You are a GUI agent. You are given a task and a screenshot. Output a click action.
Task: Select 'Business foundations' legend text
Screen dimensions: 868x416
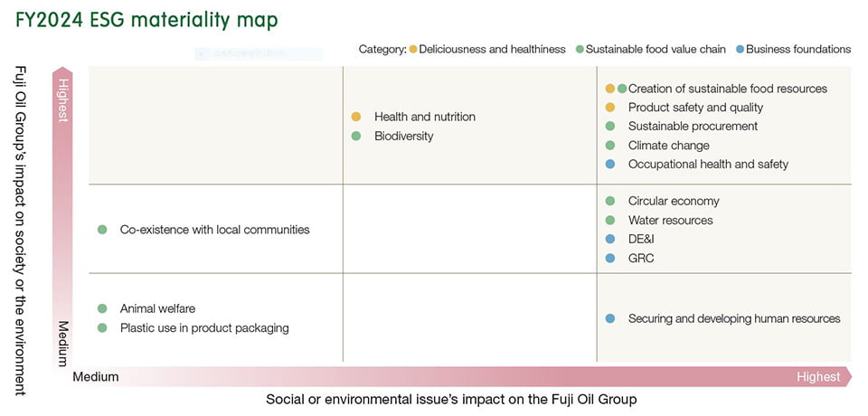click(x=798, y=50)
